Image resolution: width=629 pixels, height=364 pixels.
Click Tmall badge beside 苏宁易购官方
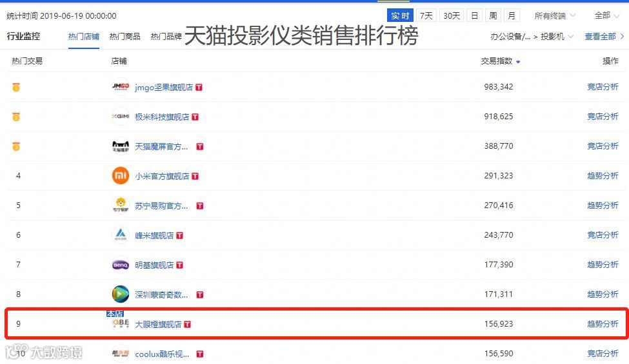200,206
